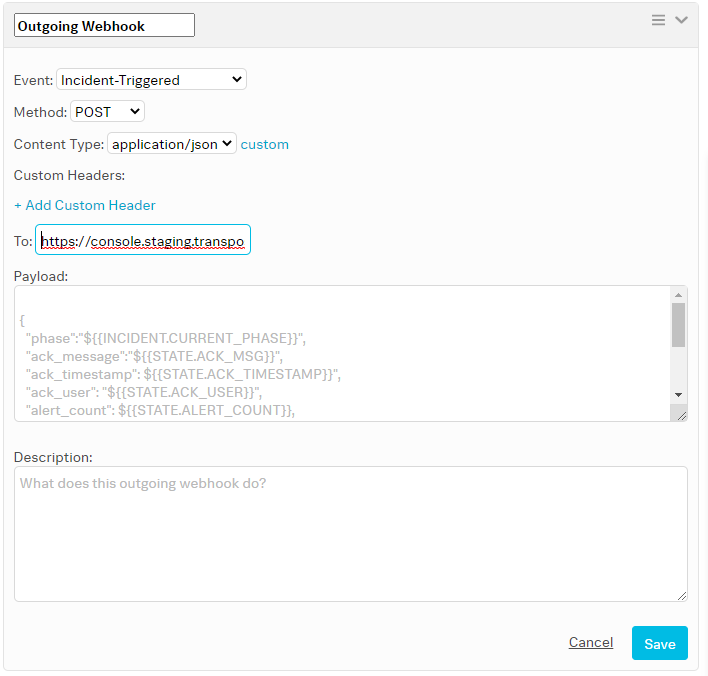The height and width of the screenshot is (676, 708).
Task: Cancel the webhook editing
Action: 591,643
